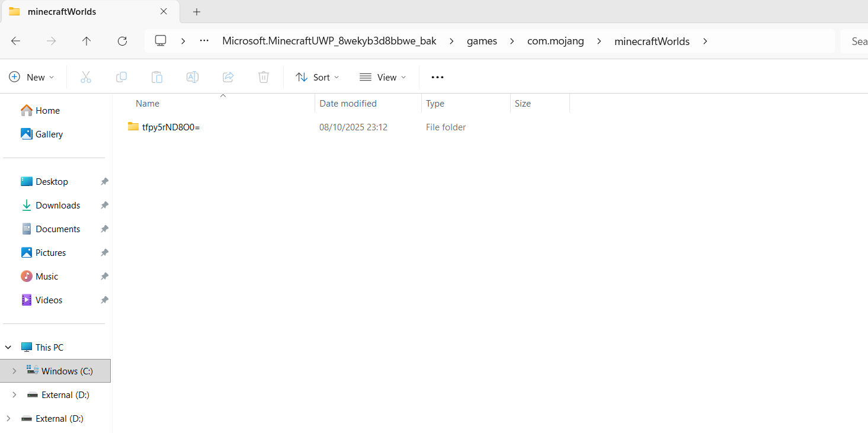Viewport: 868px width, 433px height.
Task: Click the monitor icon in the address bar
Action: pyautogui.click(x=160, y=41)
